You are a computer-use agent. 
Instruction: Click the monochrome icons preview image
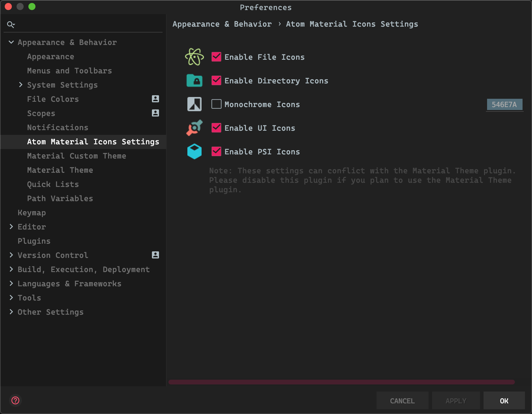(194, 104)
